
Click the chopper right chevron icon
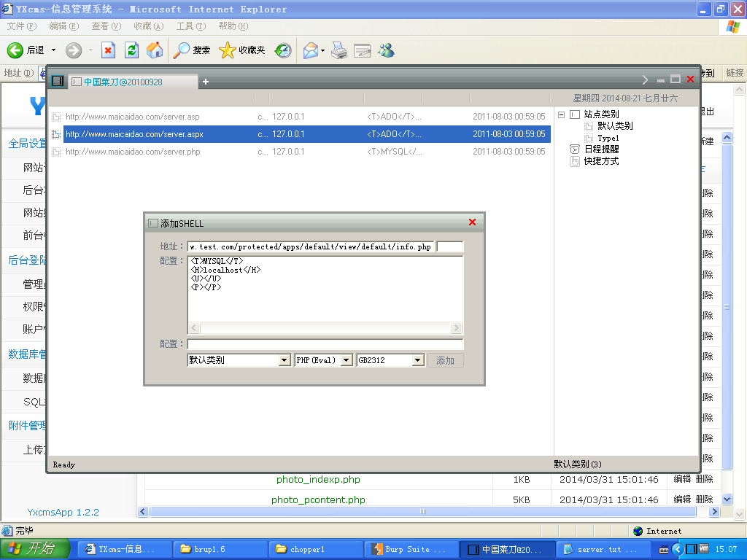pos(645,79)
